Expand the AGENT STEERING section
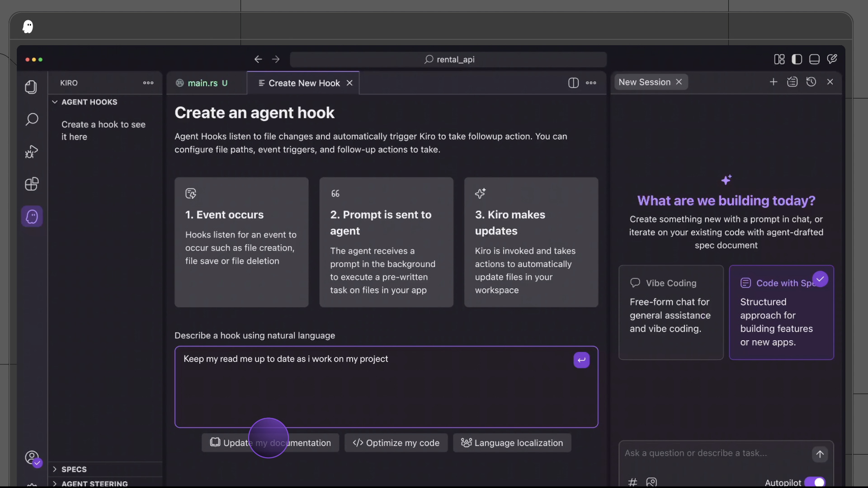The width and height of the screenshot is (868, 488). pyautogui.click(x=105, y=483)
